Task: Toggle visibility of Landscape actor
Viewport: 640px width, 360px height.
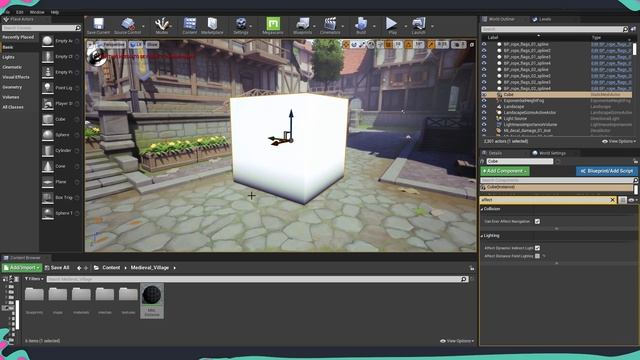Action: tap(484, 107)
